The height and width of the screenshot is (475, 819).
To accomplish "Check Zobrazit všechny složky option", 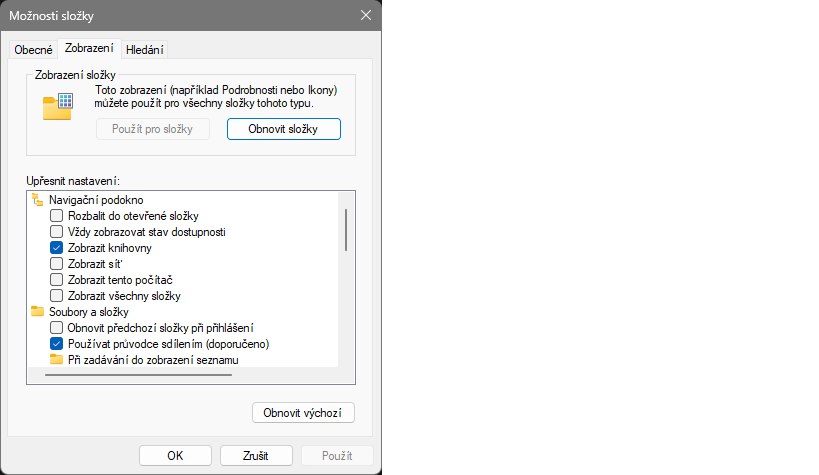I will click(56, 296).
